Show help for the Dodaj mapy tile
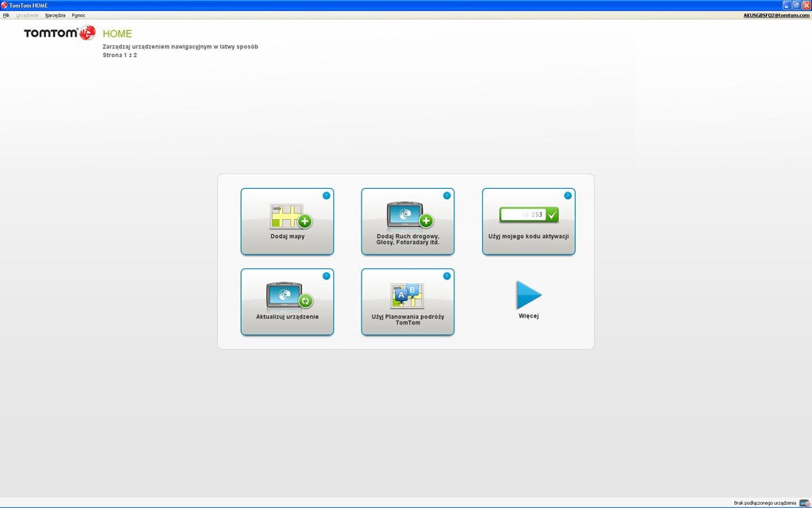This screenshot has height=508, width=812. 326,195
